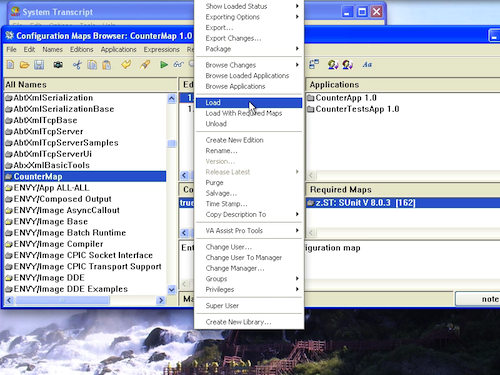Choose Create New Edition
The image size is (500, 375).
(249, 140)
